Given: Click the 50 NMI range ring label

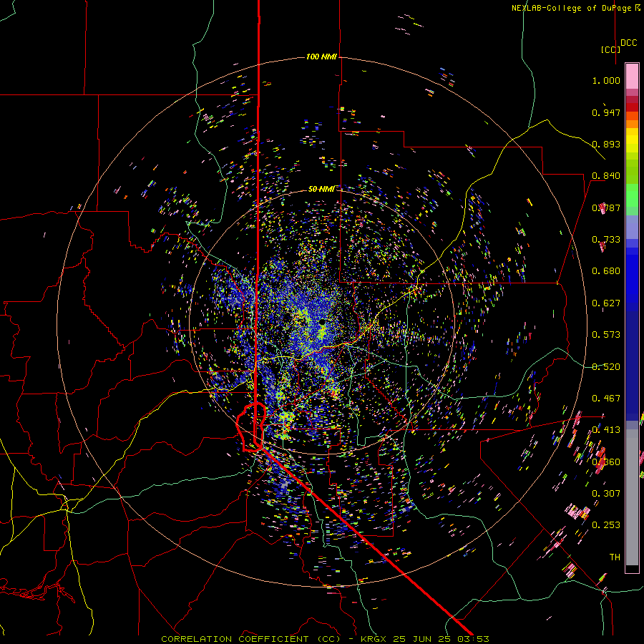Looking at the screenshot, I should coord(321,189).
